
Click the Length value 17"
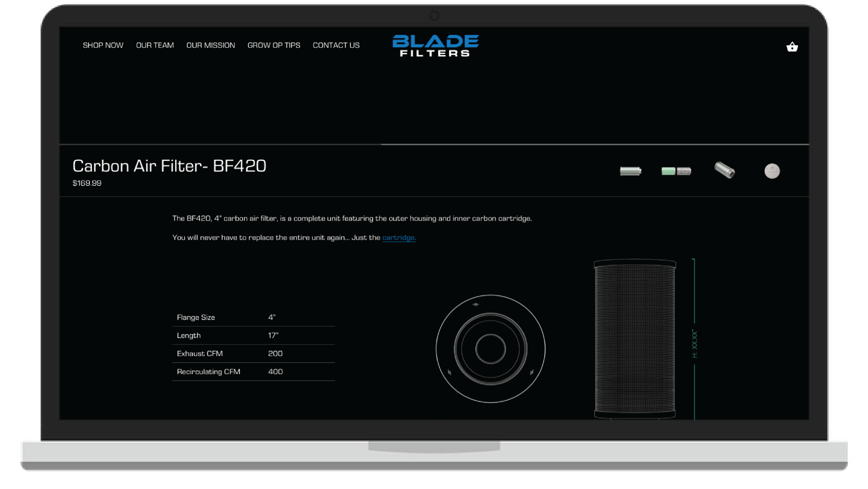pyautogui.click(x=273, y=335)
